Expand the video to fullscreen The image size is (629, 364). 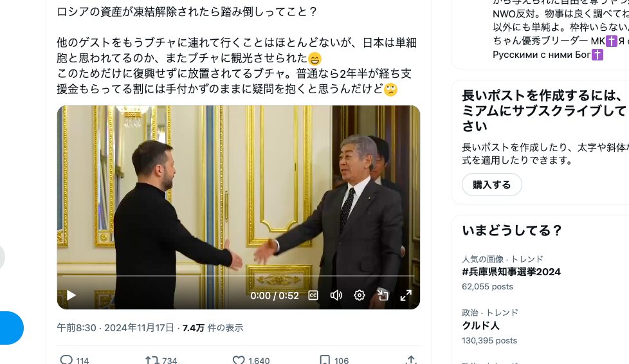[x=406, y=296]
